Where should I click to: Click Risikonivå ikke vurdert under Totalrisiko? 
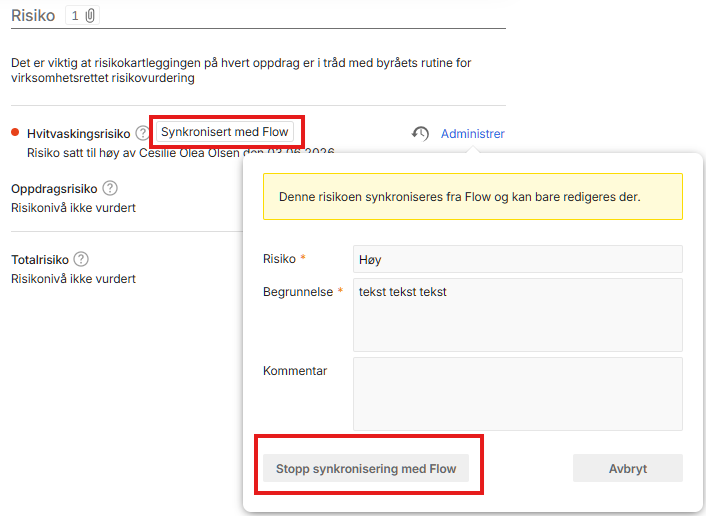click(x=73, y=279)
